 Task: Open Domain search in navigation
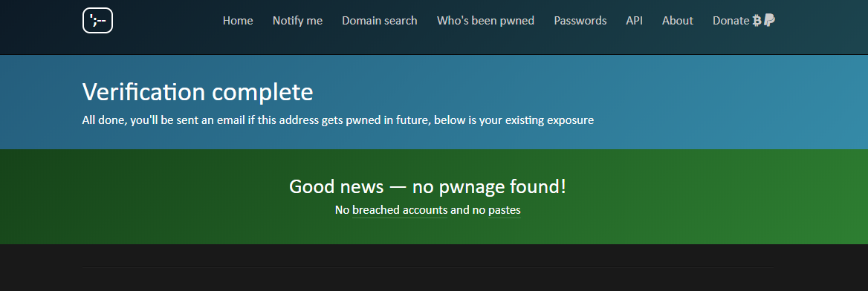coord(380,21)
